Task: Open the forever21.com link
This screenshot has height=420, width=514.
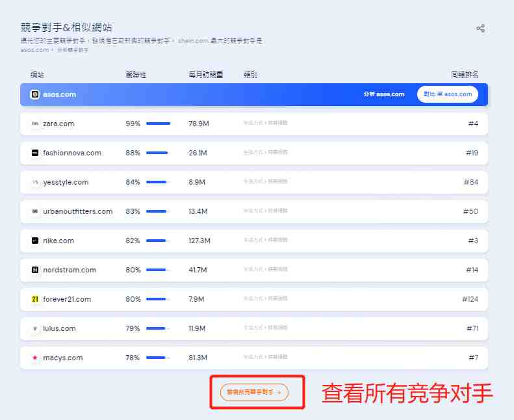Action: [x=67, y=299]
